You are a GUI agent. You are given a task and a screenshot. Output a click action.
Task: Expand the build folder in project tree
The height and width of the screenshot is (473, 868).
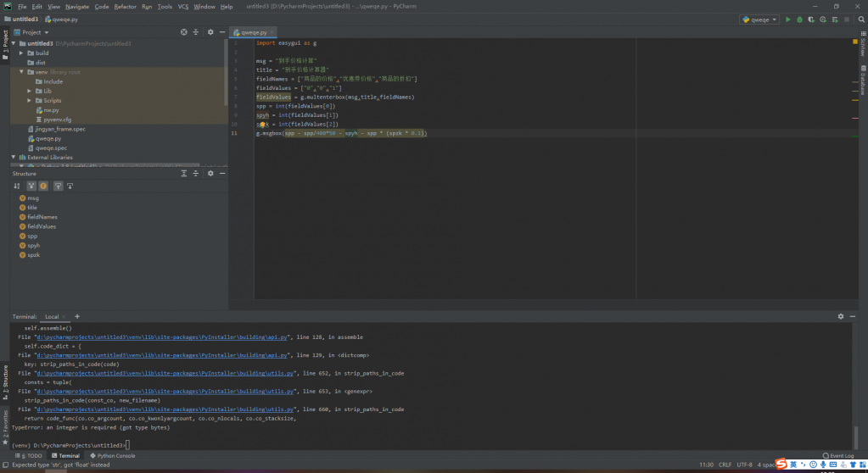(21, 53)
